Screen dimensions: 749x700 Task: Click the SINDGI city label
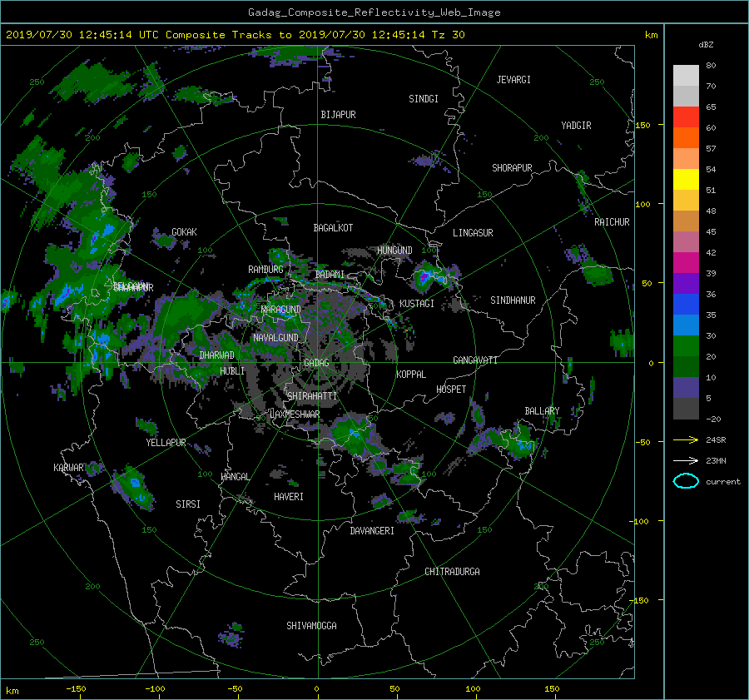pyautogui.click(x=424, y=99)
